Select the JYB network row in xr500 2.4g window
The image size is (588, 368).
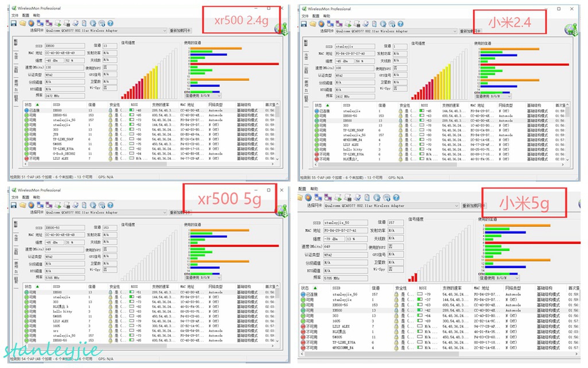[x=150, y=135]
